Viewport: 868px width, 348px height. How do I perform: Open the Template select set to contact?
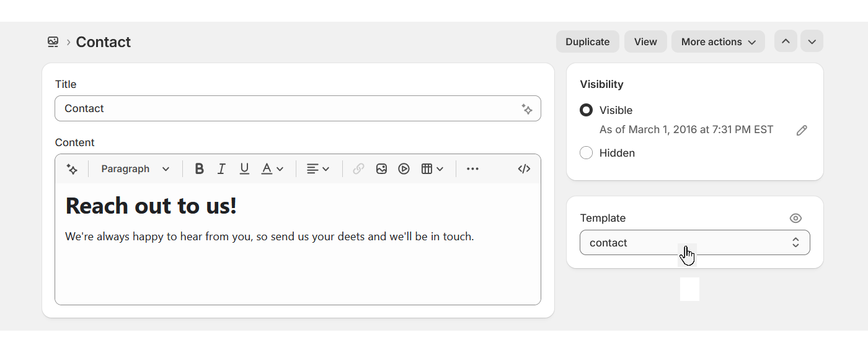point(695,243)
